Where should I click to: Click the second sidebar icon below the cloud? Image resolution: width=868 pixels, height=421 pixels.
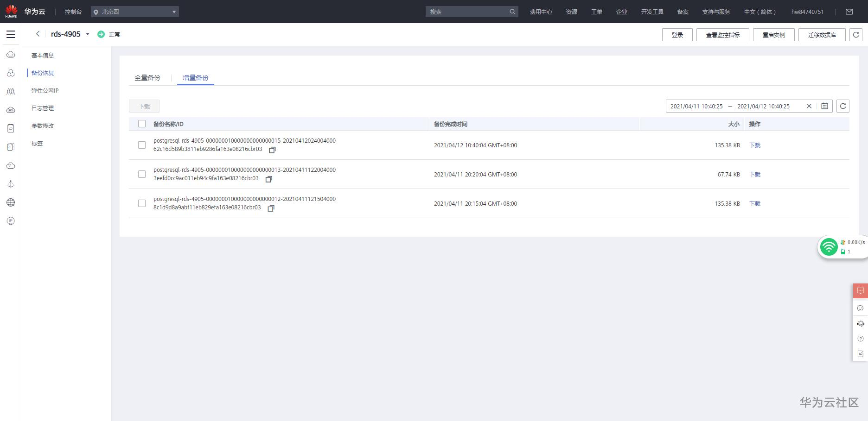(11, 73)
